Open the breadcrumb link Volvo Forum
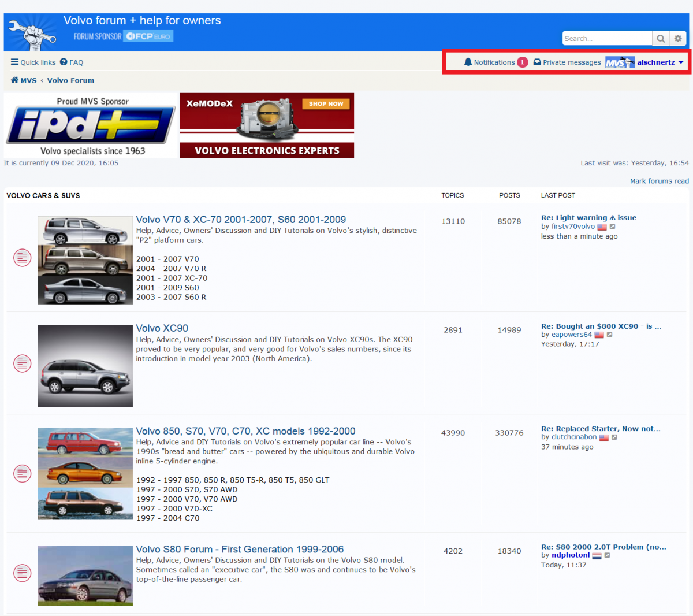The height and width of the screenshot is (616, 693). click(70, 80)
